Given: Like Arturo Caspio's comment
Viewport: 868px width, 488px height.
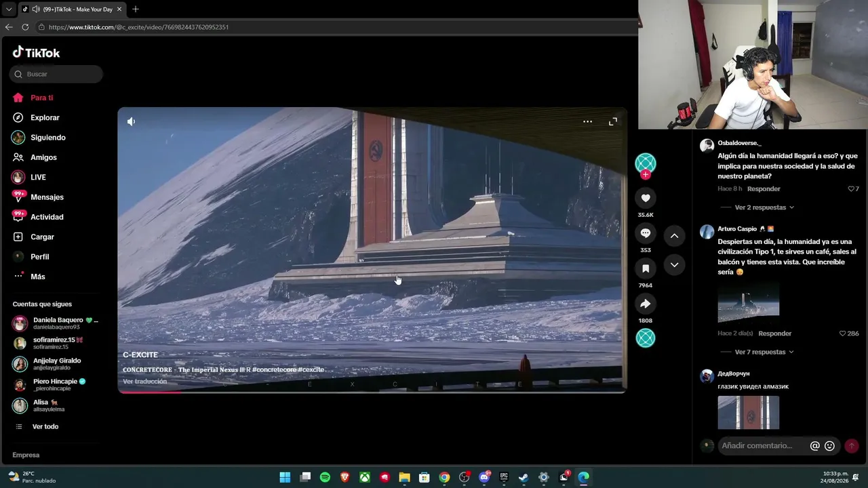Looking at the screenshot, I should 843,333.
